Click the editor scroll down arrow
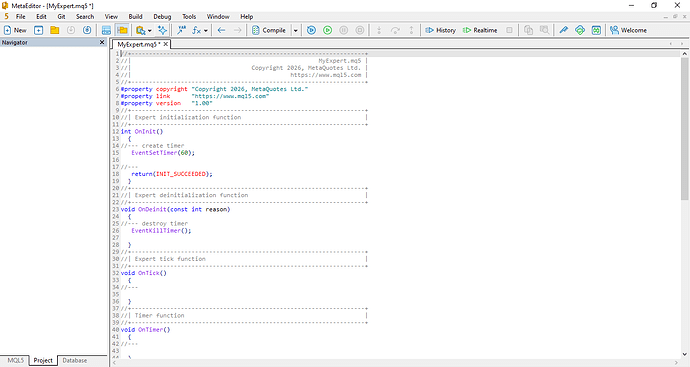Image resolution: width=690 pixels, height=367 pixels. coord(685,354)
